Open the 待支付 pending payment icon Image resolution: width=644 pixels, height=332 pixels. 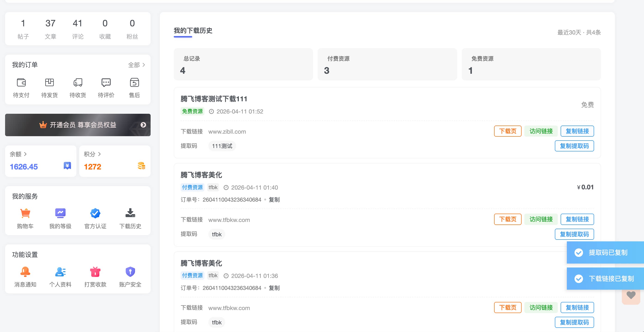[21, 83]
